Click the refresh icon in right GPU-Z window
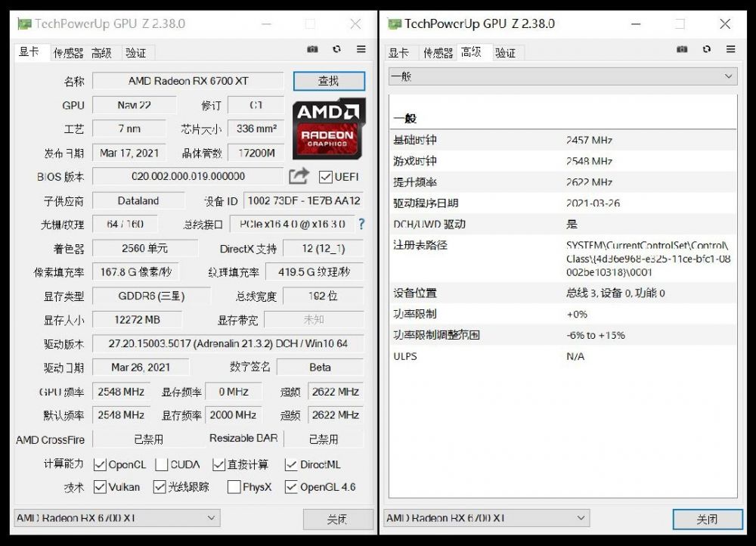This screenshot has height=546, width=756. 706,48
